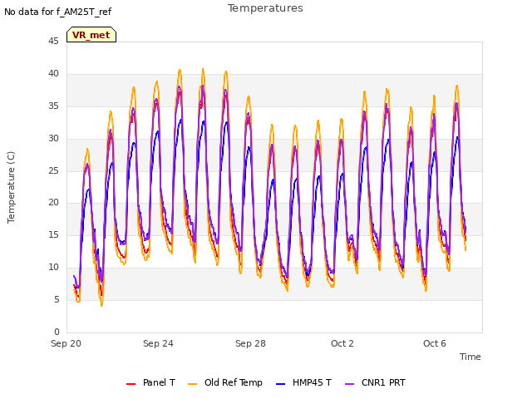Click the blue HMP45 T legend swatch
Image resolution: width=532 pixels, height=399 pixels.
280,384
